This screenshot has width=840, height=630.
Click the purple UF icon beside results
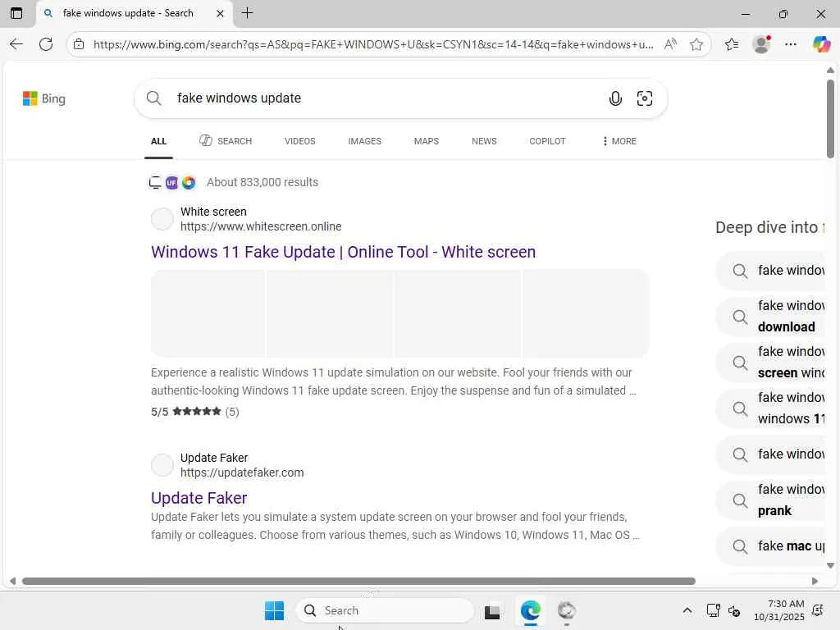(171, 183)
